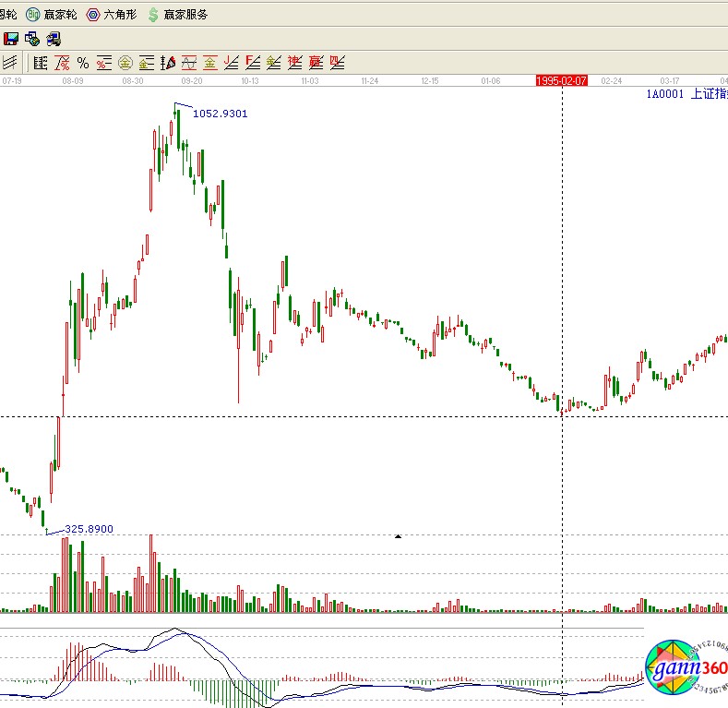Viewport: 728px width, 708px height.
Task: Select the parallel lines tool at far left
Action: coord(10,63)
